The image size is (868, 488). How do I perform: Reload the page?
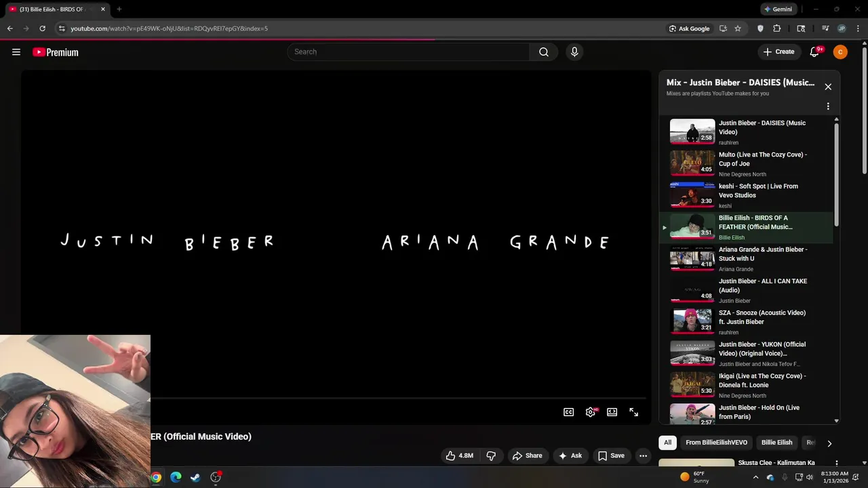pos(42,28)
